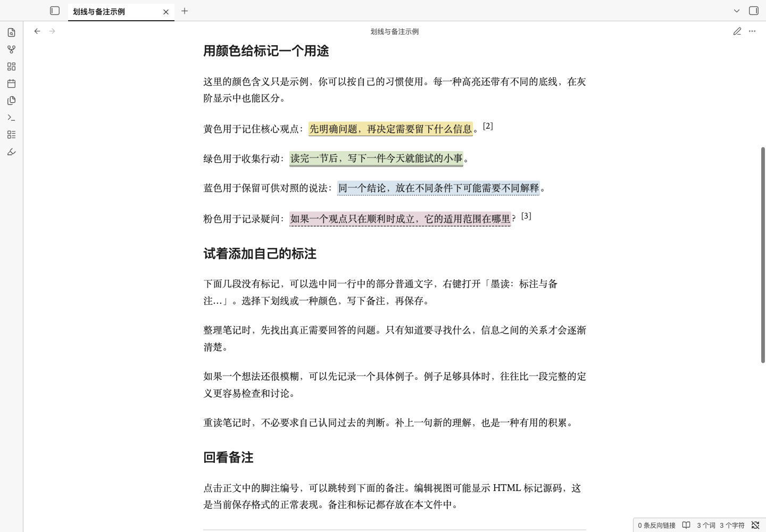
Task: Open graph view from the ribbon
Action: (11, 49)
